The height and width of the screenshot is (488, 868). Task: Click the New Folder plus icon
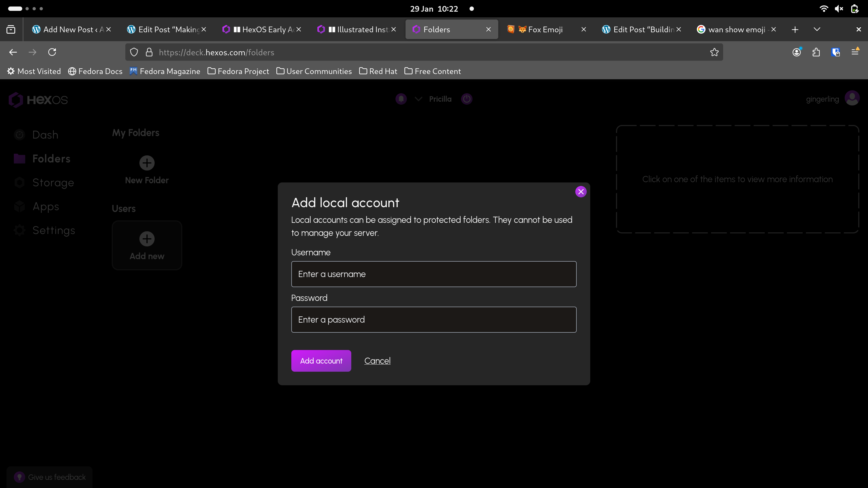tap(147, 163)
